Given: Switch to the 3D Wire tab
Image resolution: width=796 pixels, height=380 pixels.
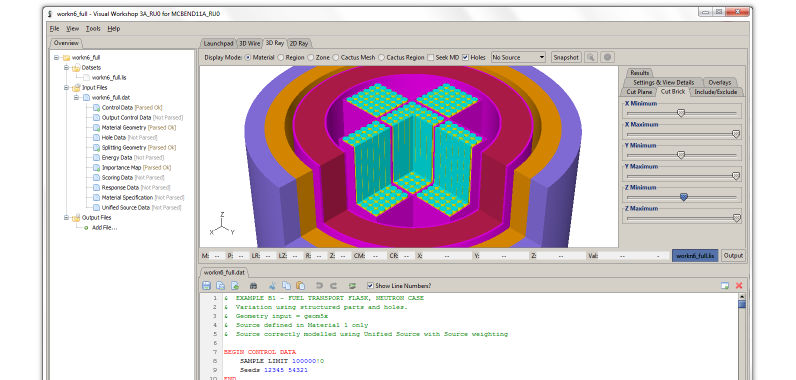Looking at the screenshot, I should pyautogui.click(x=250, y=44).
